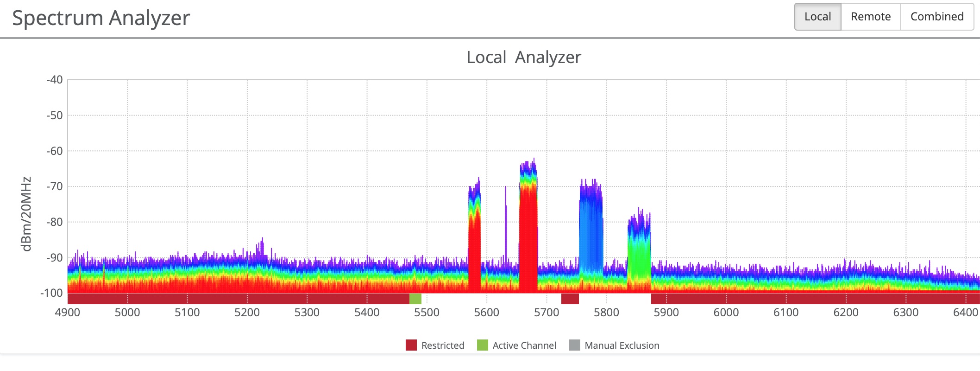Click the gray Manual Exclusion legend swatch

pos(575,345)
